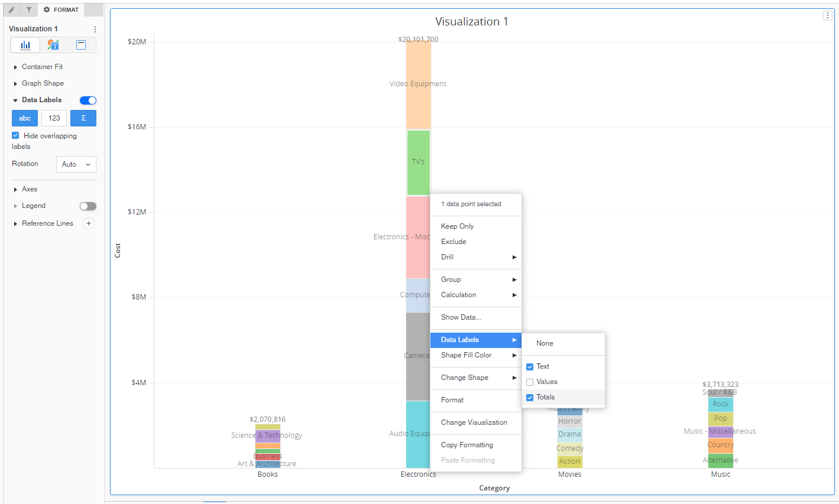Expand the Container Fit section
The height and width of the screenshot is (504, 839).
tap(41, 67)
